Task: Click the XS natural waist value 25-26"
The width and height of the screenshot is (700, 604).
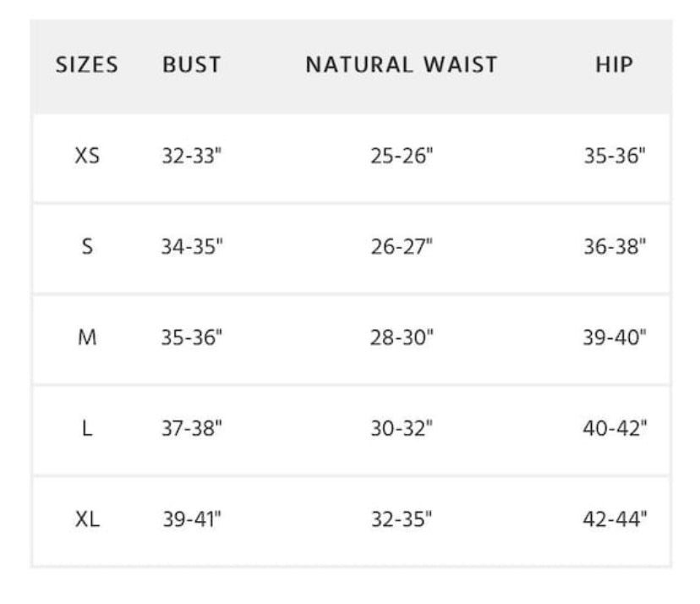Action: click(x=402, y=156)
